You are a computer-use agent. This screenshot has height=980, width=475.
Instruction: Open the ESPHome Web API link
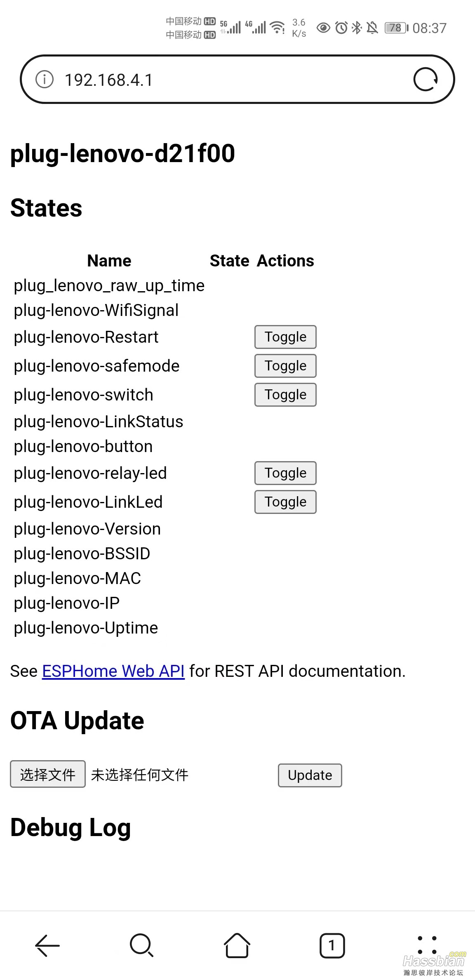[x=113, y=671]
